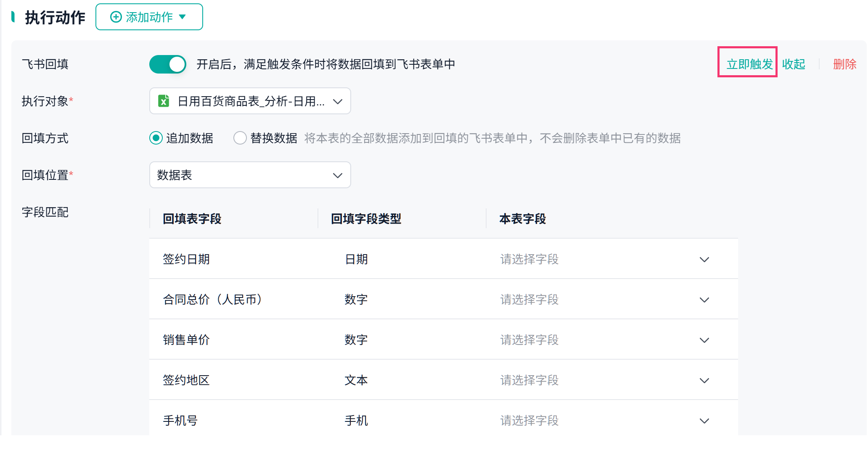The height and width of the screenshot is (450, 868).
Task: Choose field for 销售单价 row
Action: 604,340
